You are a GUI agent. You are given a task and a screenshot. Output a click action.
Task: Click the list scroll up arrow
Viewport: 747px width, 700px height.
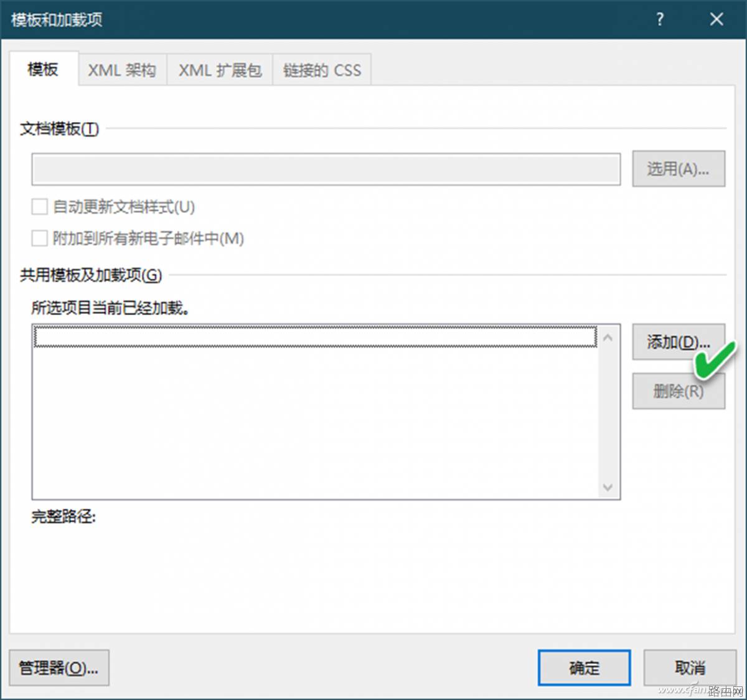click(608, 338)
